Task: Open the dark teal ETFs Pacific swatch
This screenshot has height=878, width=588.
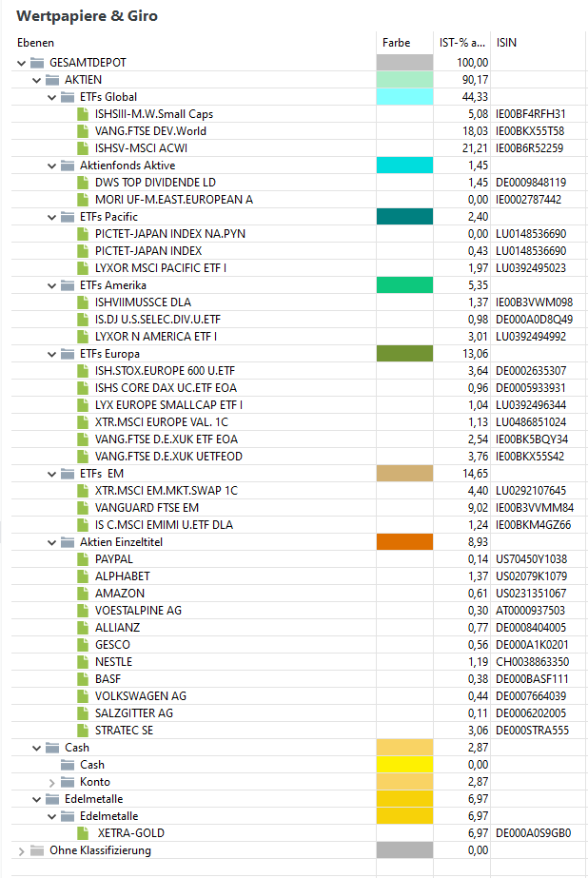Action: (404, 217)
